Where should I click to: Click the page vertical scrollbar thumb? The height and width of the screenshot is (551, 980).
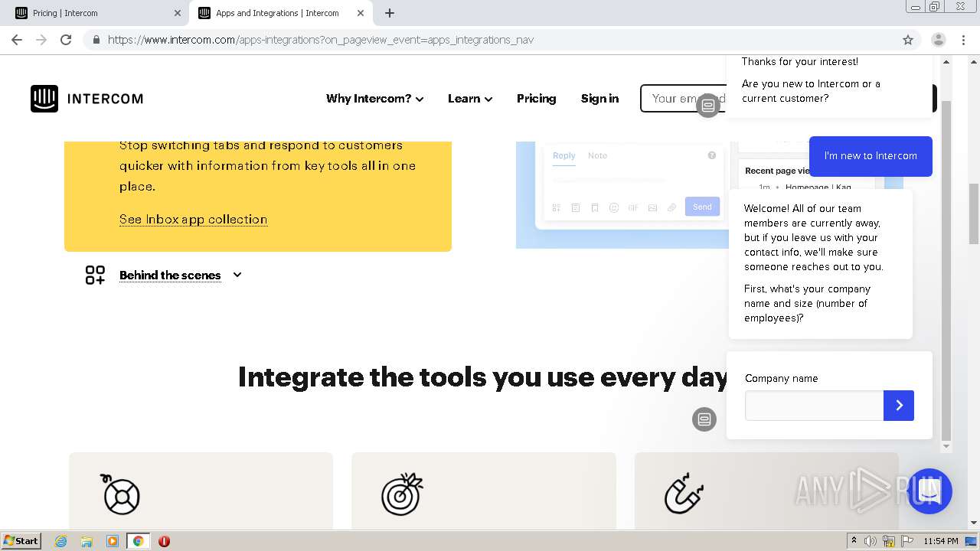tap(974, 214)
